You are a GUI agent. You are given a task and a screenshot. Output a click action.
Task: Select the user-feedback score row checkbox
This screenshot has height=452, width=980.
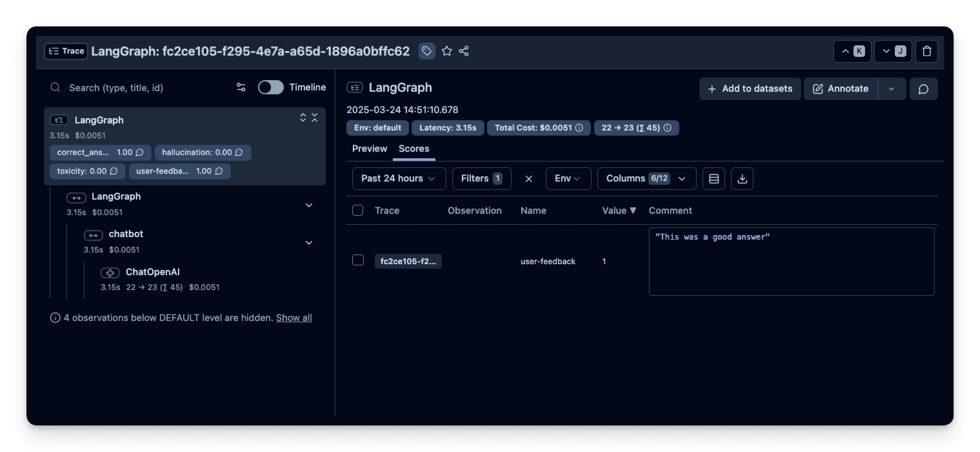[x=357, y=261]
